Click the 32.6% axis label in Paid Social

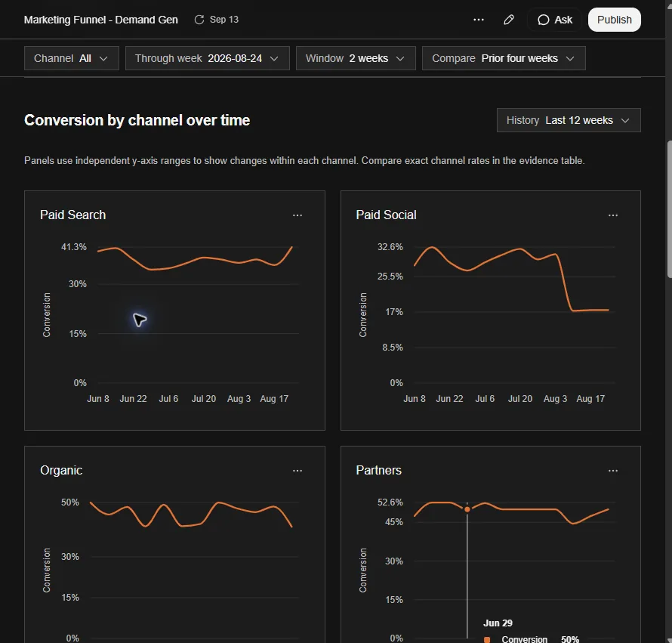(390, 247)
